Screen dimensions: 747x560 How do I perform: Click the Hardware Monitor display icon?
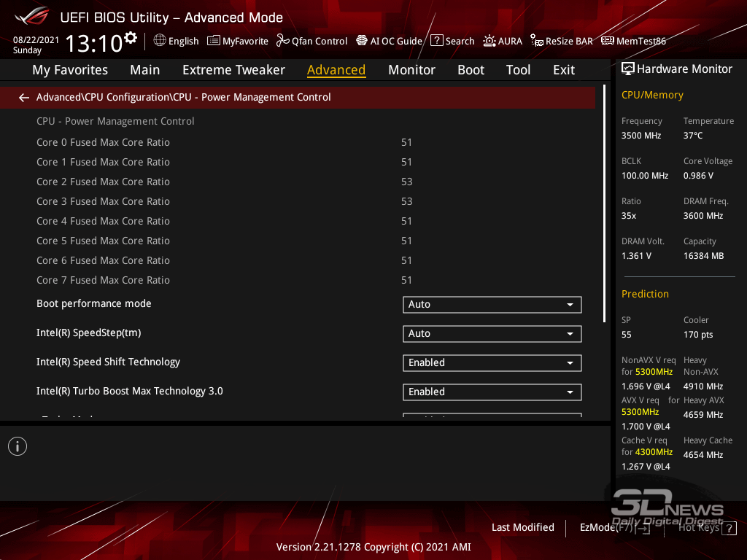[628, 69]
